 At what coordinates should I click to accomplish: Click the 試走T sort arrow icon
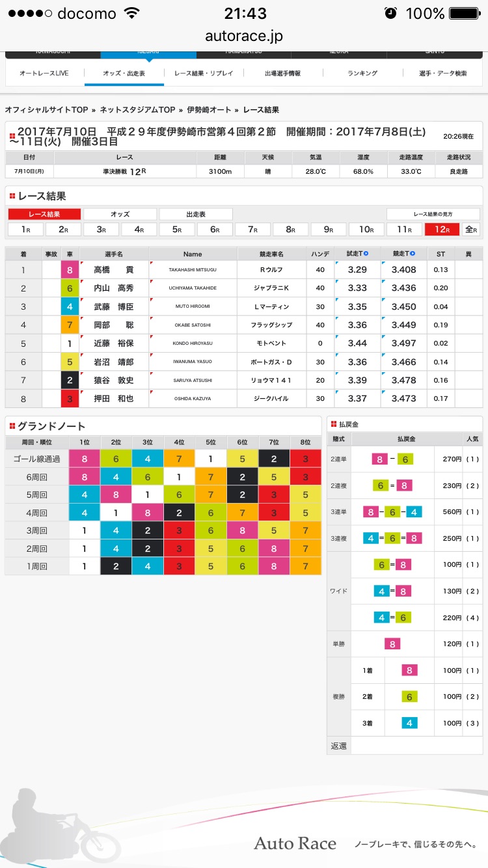366,254
